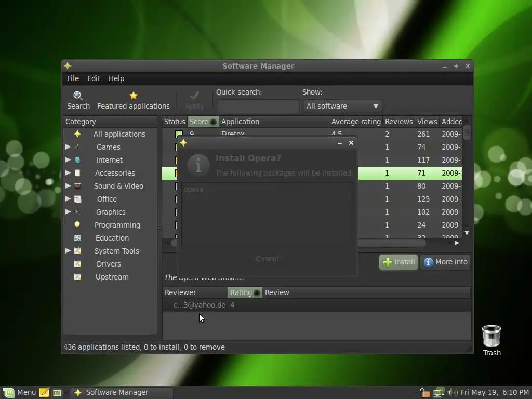Click the 'opera' package entry in dialog
This screenshot has height=399, width=532.
[x=193, y=189]
